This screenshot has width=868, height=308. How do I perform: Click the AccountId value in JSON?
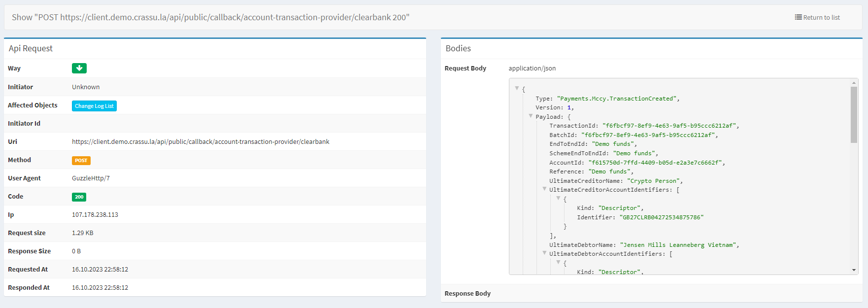[655, 163]
